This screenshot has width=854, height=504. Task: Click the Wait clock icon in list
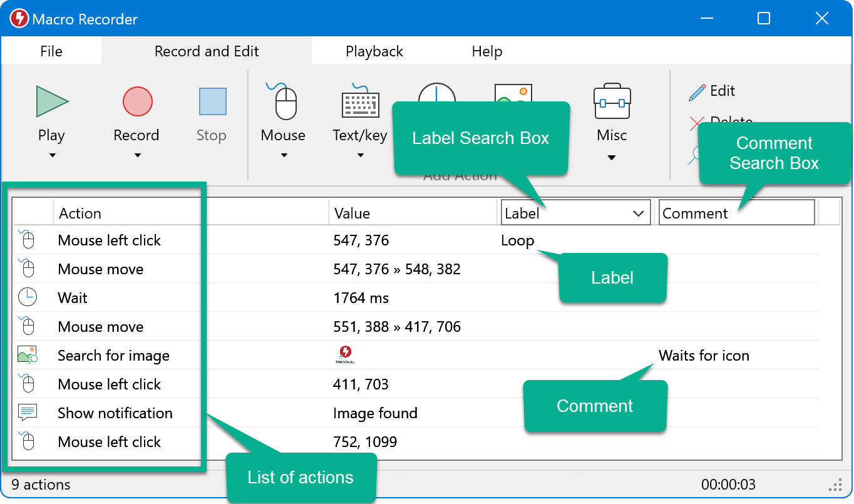point(28,298)
